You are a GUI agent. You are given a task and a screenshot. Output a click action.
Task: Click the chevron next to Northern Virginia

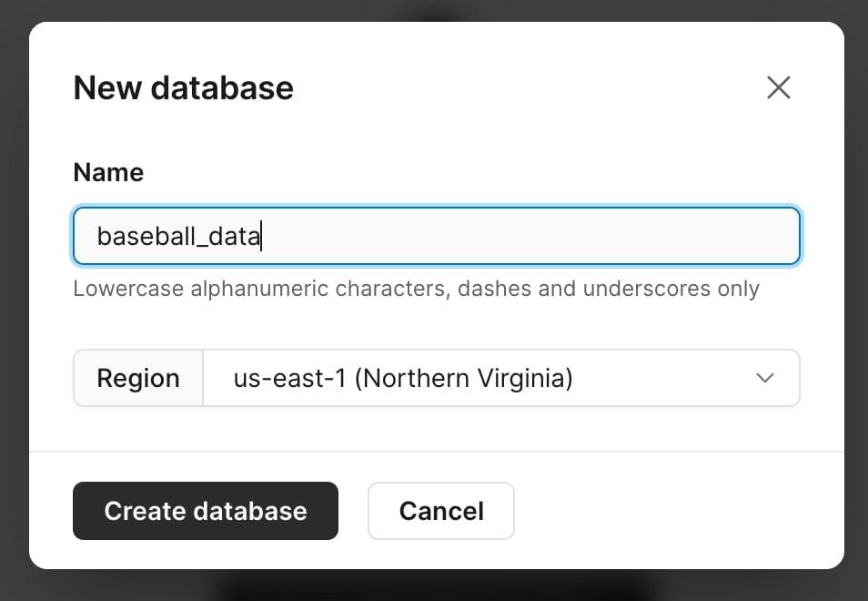pos(765,378)
